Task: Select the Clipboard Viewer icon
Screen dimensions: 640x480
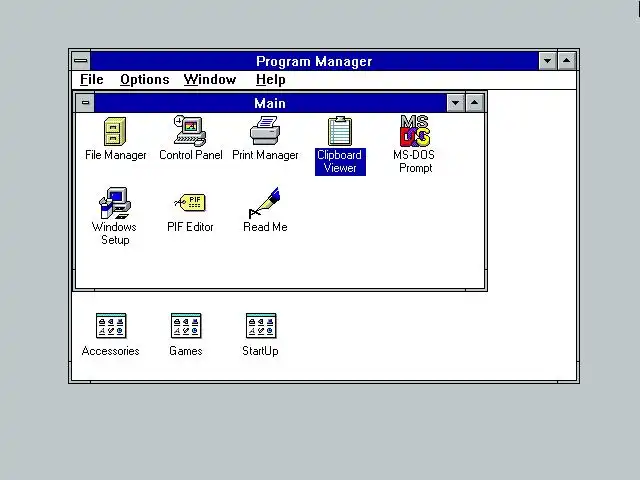Action: pyautogui.click(x=340, y=131)
